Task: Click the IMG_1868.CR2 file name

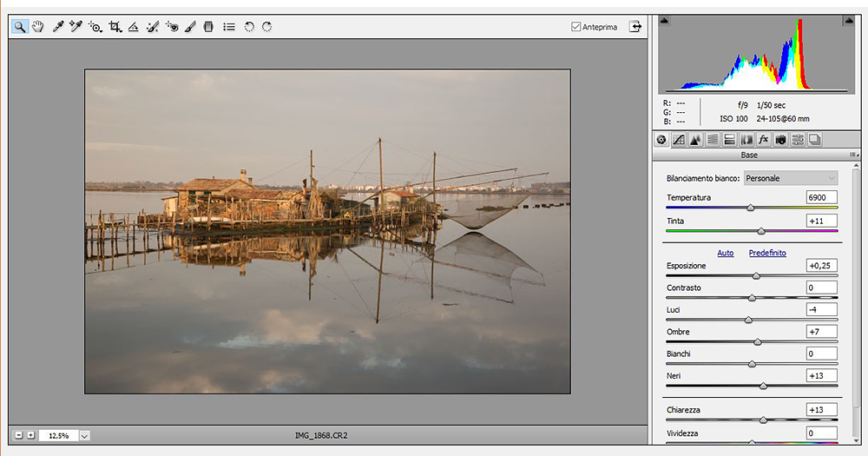Action: (x=321, y=435)
